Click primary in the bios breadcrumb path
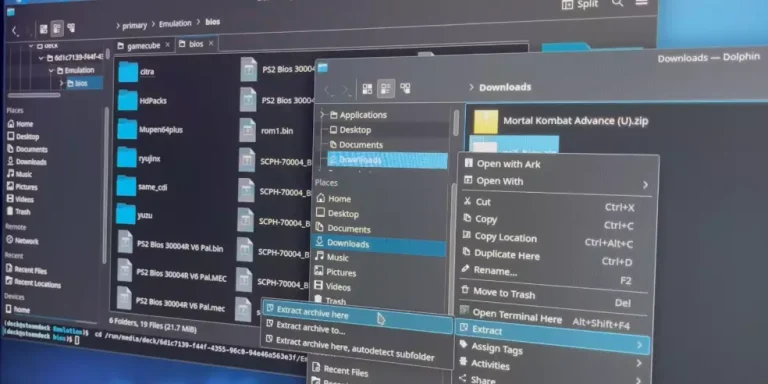This screenshot has height=384, width=768. (x=134, y=25)
